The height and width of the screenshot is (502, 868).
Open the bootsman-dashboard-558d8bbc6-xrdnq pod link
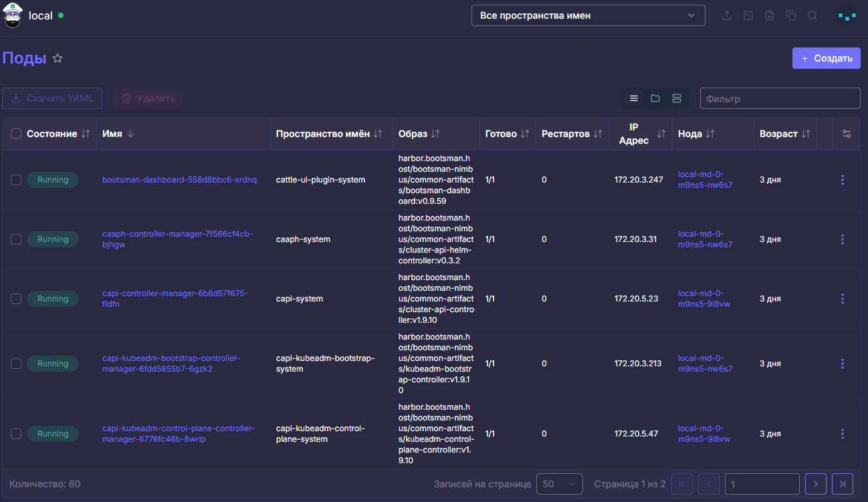click(x=179, y=180)
